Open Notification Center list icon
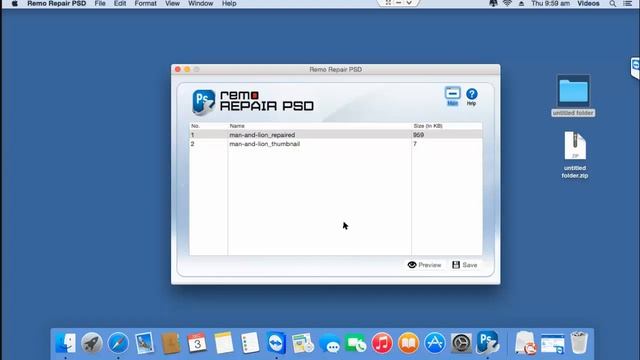The width and height of the screenshot is (640, 360). tap(628, 4)
